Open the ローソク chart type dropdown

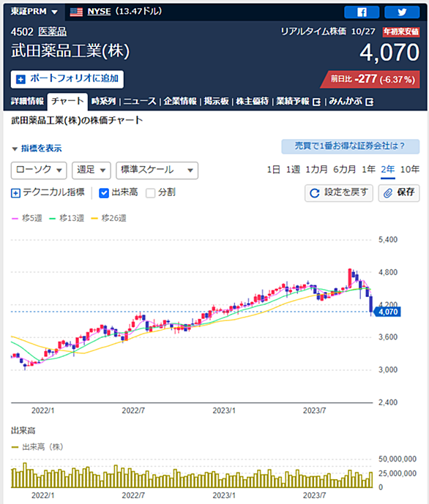coord(39,170)
